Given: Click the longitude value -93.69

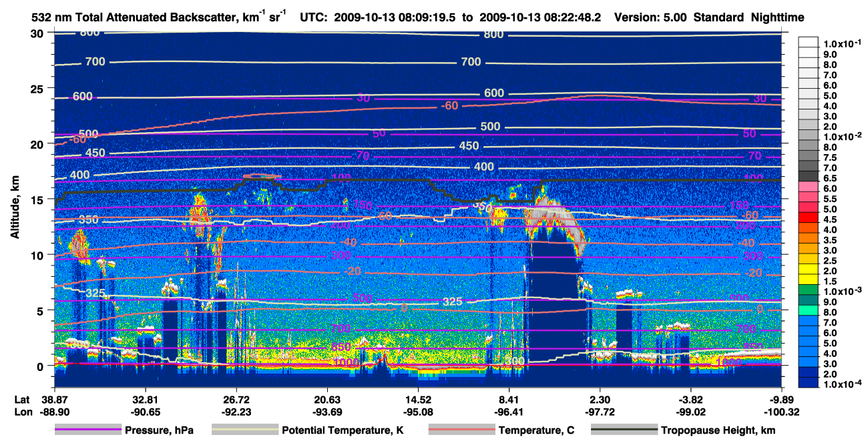Looking at the screenshot, I should (x=327, y=412).
